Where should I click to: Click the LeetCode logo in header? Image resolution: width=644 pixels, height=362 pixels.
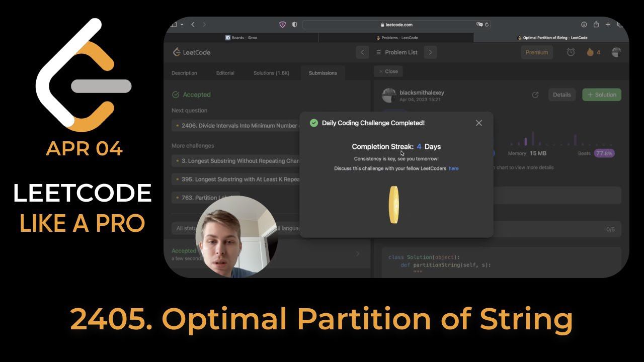pyautogui.click(x=191, y=52)
